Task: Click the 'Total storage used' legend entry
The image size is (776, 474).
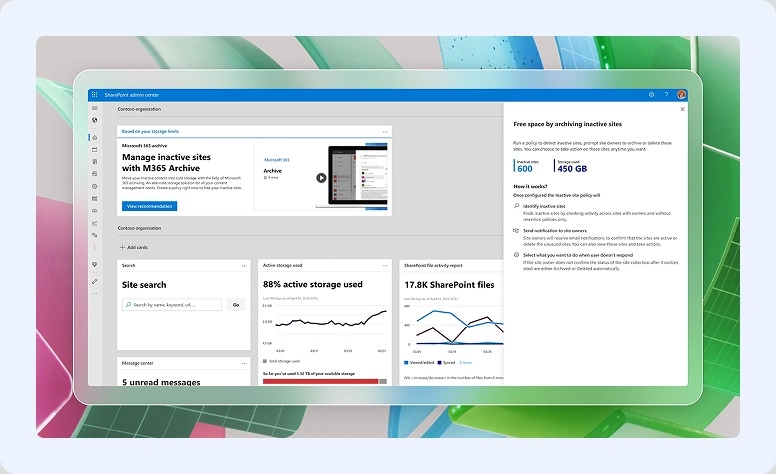Action: click(x=282, y=361)
